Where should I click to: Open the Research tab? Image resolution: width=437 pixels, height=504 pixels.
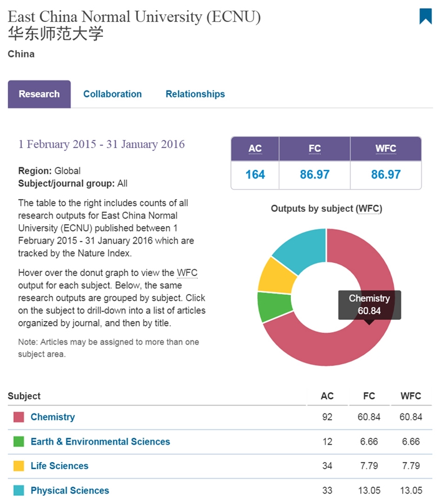(x=39, y=94)
